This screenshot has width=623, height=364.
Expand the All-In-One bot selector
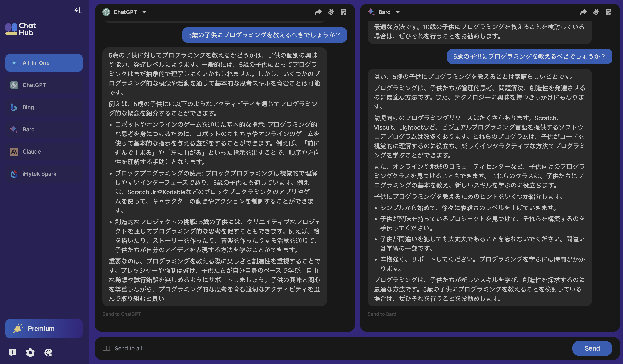[x=44, y=63]
